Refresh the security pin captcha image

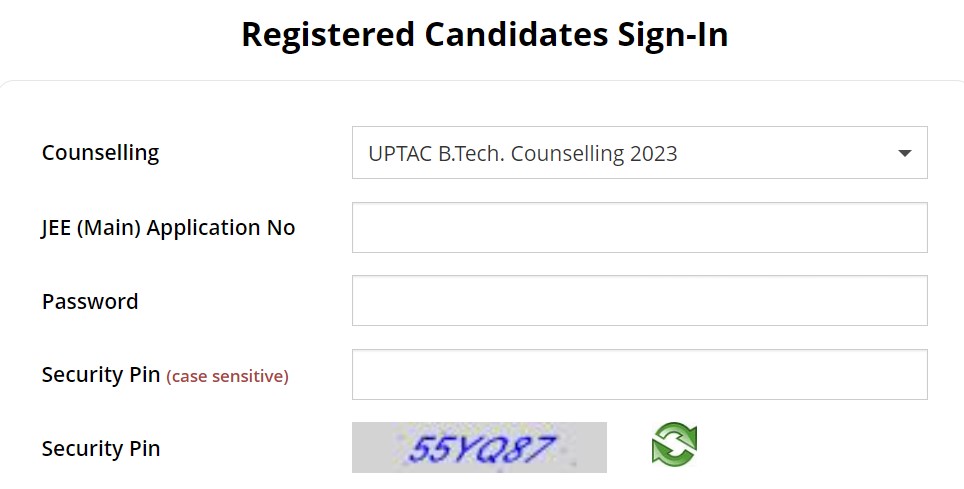[x=674, y=445]
